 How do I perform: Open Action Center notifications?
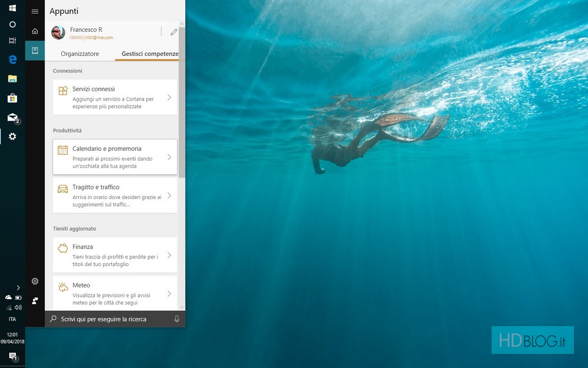[x=13, y=356]
